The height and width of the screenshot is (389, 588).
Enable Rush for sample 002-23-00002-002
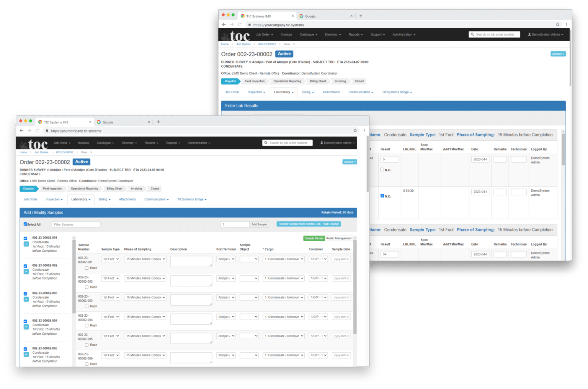click(x=87, y=287)
